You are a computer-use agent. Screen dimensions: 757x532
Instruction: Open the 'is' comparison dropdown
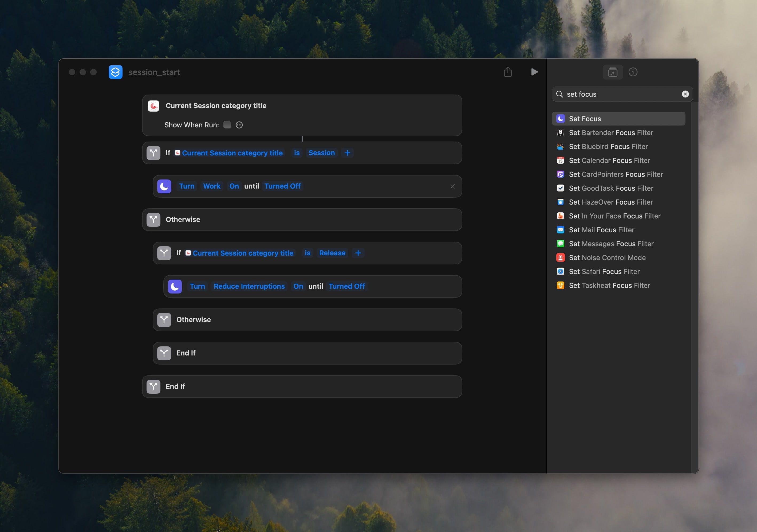pos(296,153)
